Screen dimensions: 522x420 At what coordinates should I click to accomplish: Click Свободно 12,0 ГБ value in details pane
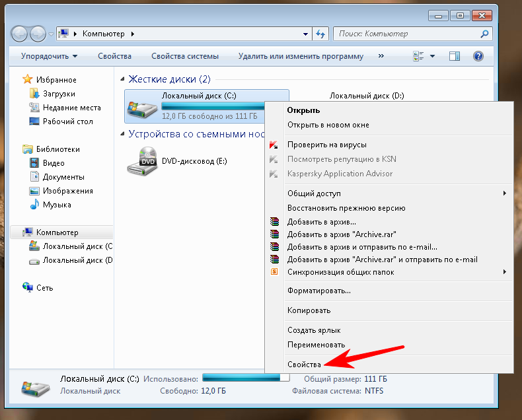213,391
